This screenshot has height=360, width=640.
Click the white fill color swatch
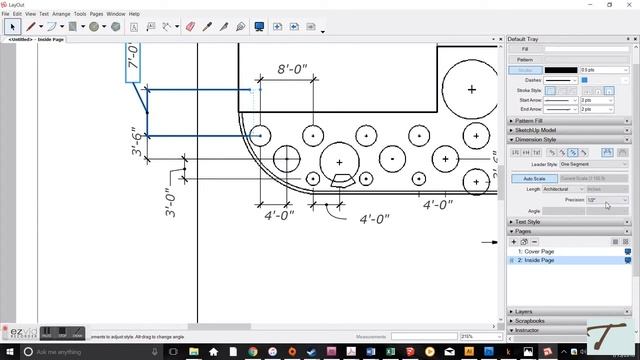(x=587, y=49)
